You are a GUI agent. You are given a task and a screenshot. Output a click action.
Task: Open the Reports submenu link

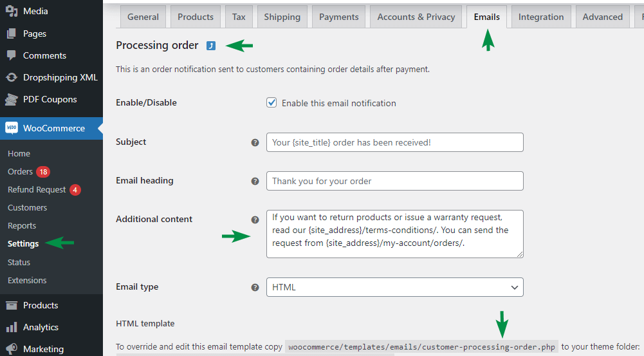(22, 226)
